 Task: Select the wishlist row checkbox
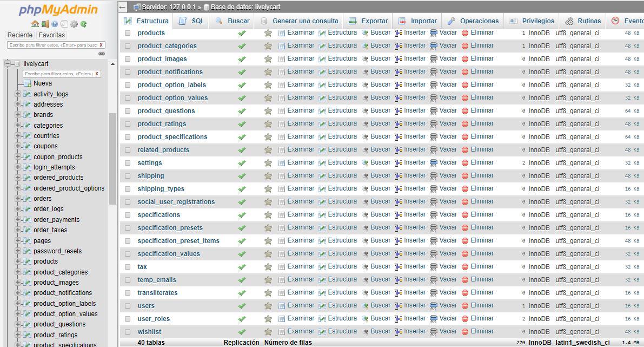128,332
